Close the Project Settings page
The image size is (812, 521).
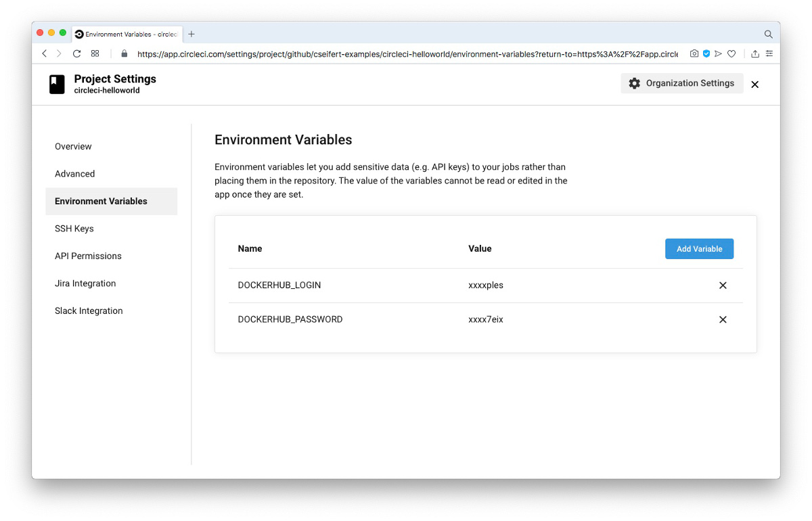[x=755, y=85]
